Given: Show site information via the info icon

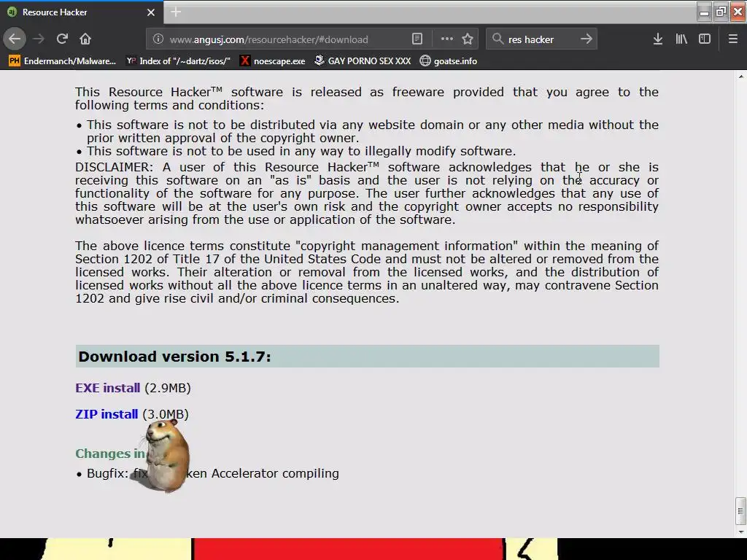Looking at the screenshot, I should 158,39.
